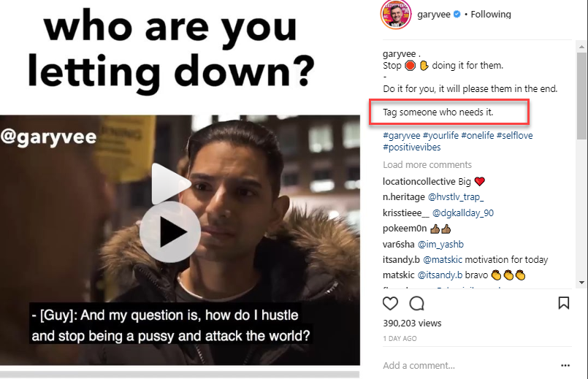Click the Add a comment field
Viewport: 588px width, 379px height.
point(469,366)
